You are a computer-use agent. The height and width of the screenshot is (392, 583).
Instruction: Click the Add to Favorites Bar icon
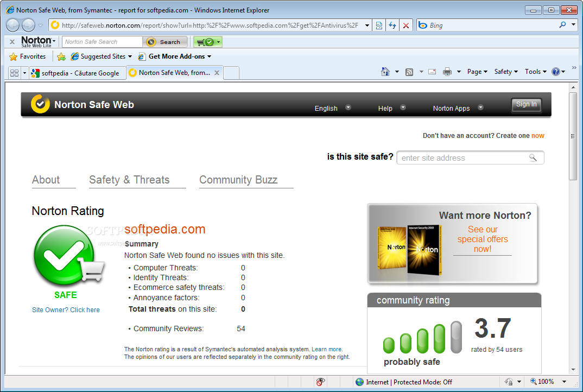point(61,56)
